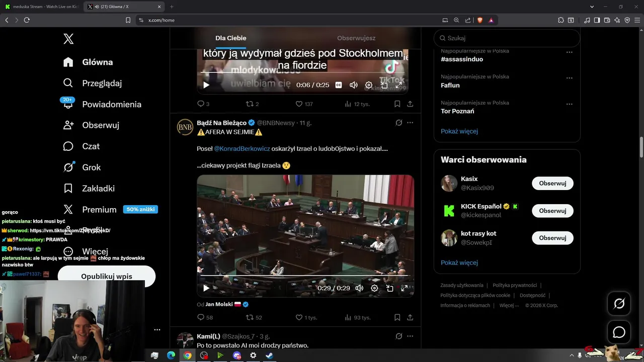This screenshot has width=644, height=362.
Task: Repost the post with 2 reposts
Action: (252, 104)
